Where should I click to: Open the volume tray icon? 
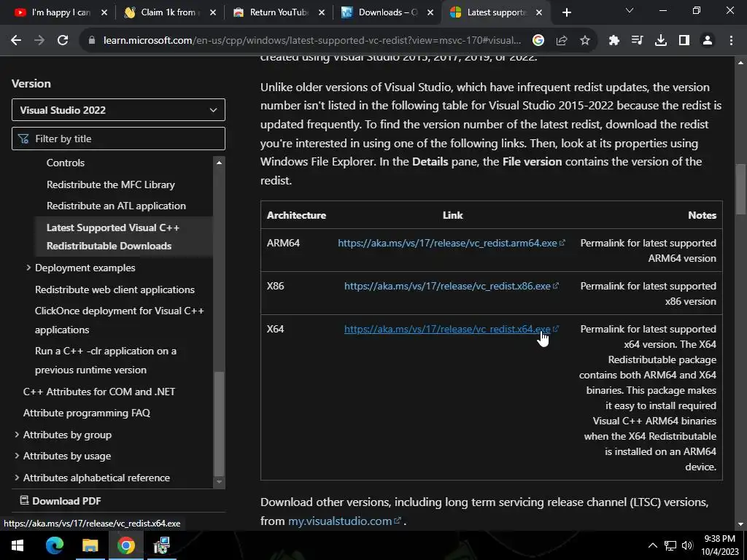pyautogui.click(x=687, y=545)
